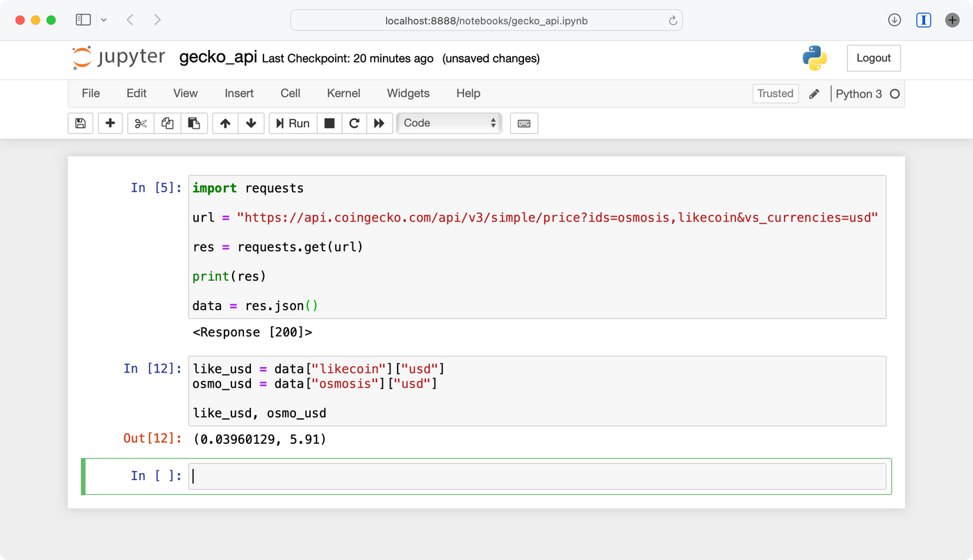The image size is (973, 560).
Task: Click the osmo_usd assignment line
Action: click(315, 384)
